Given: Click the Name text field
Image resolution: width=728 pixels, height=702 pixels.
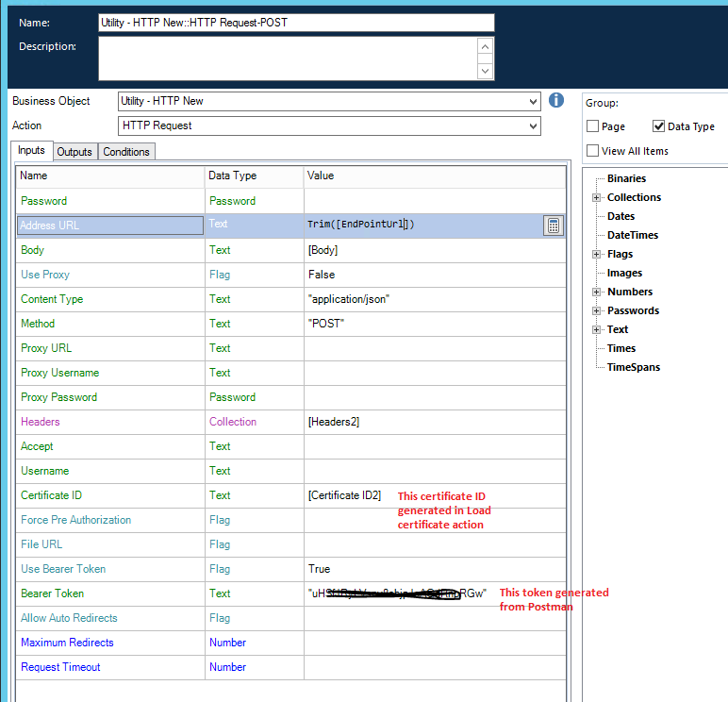Looking at the screenshot, I should (295, 23).
